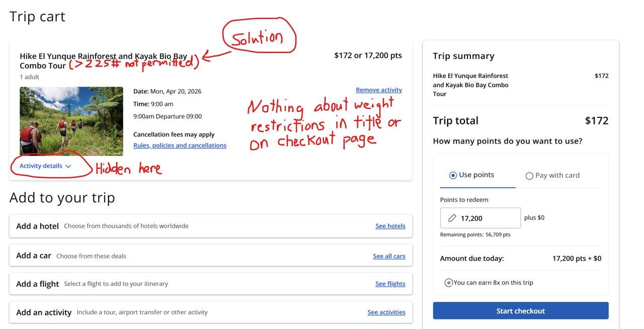The width and height of the screenshot is (644, 329).
Task: Click the Remove activity link
Action: point(379,90)
